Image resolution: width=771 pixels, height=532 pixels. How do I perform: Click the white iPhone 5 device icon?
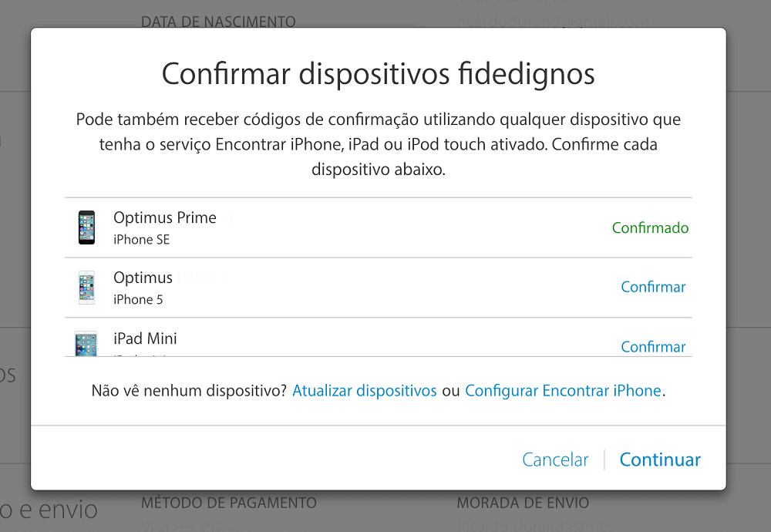[x=86, y=287]
